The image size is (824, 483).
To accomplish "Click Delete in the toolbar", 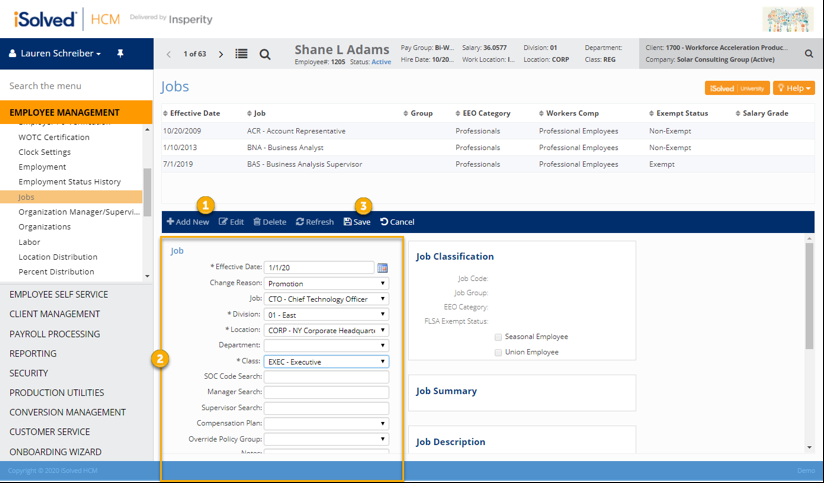I will [270, 222].
